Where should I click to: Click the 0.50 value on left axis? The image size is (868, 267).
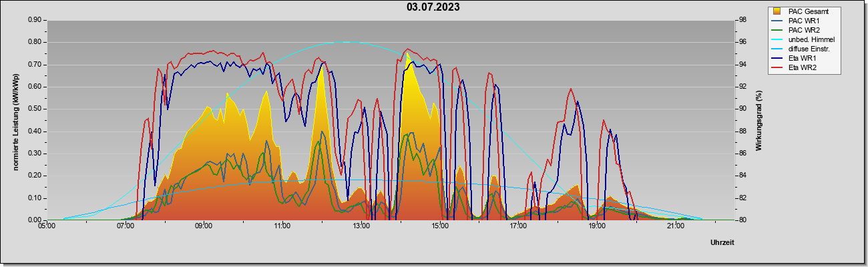point(35,109)
